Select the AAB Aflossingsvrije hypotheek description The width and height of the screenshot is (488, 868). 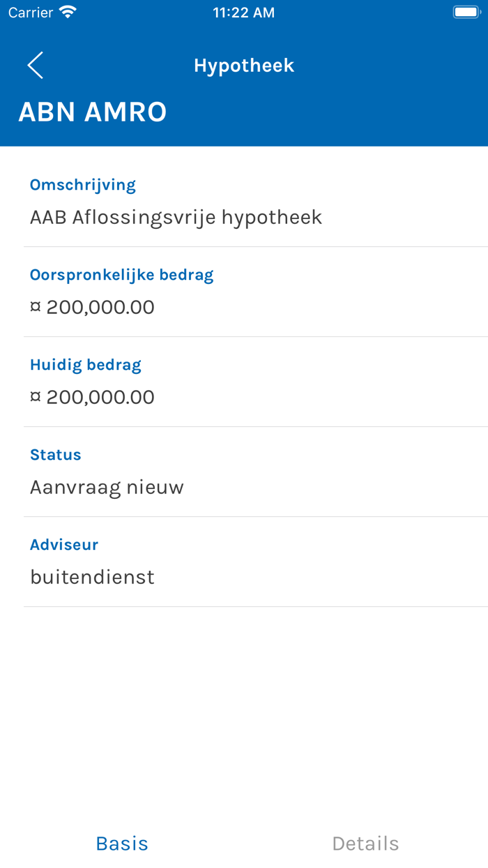click(176, 217)
